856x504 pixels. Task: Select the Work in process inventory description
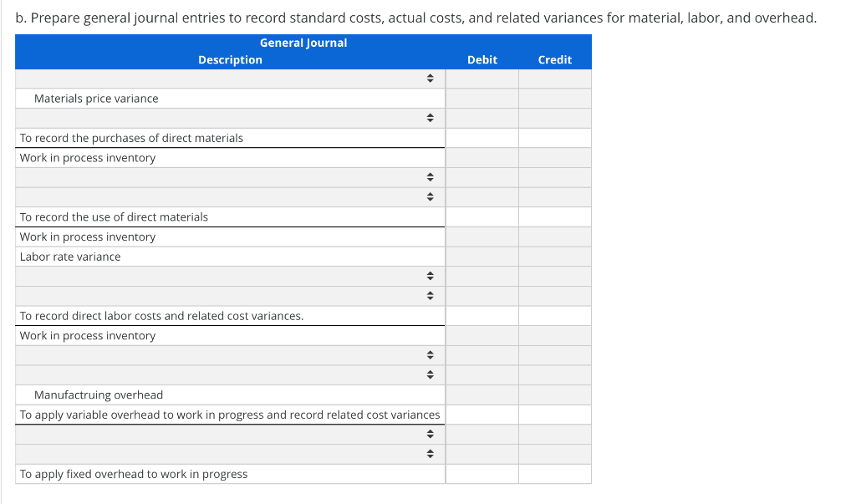tap(87, 158)
